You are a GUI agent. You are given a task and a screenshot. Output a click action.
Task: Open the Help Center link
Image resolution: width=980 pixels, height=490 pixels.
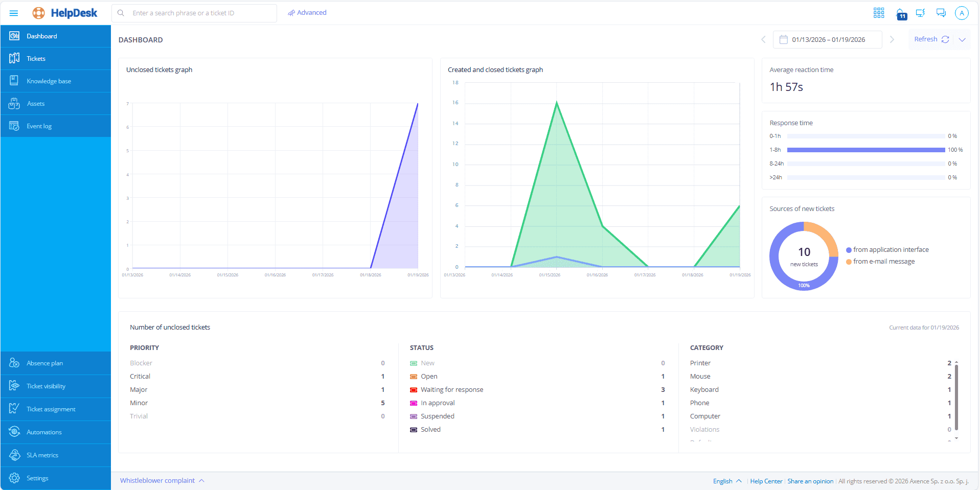coord(766,481)
